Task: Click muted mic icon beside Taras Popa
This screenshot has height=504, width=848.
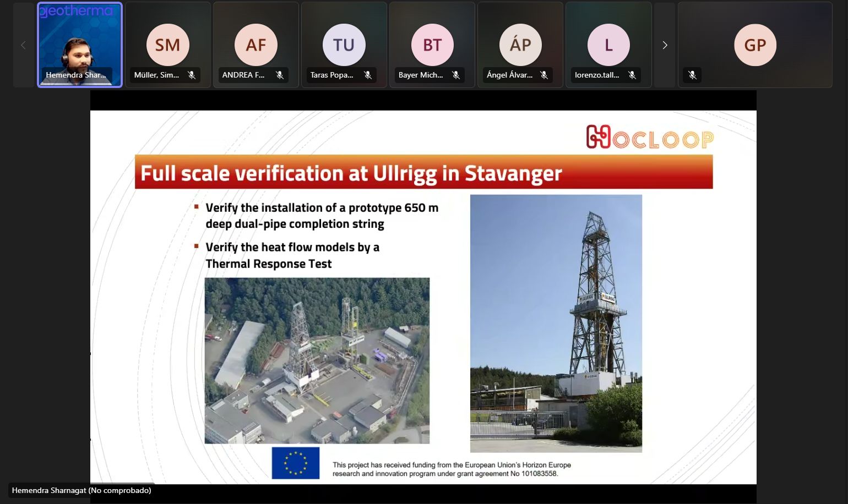Action: pyautogui.click(x=368, y=75)
